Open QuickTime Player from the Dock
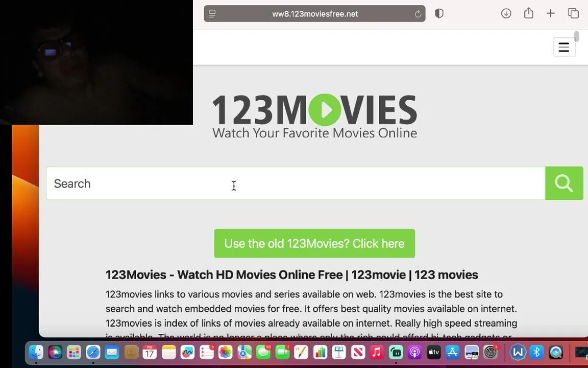The image size is (588, 368). (x=556, y=352)
